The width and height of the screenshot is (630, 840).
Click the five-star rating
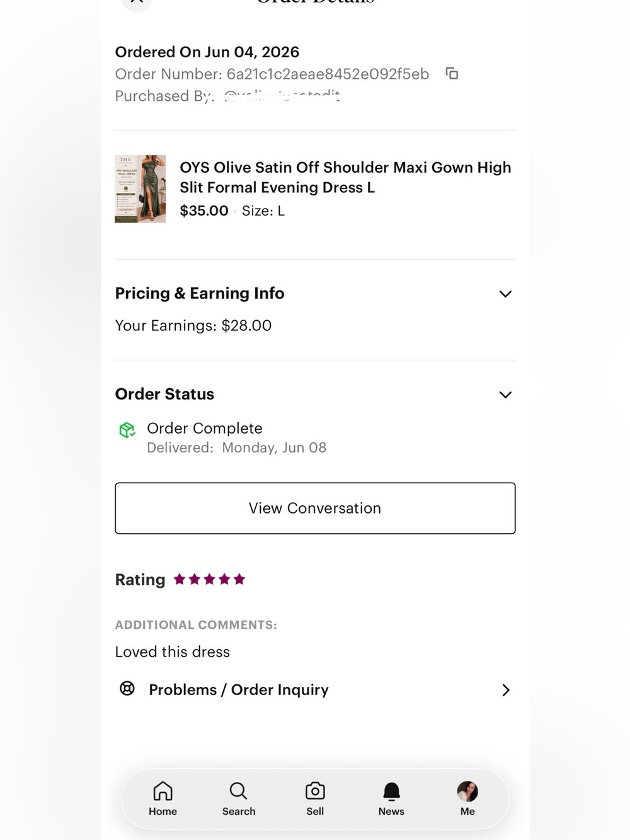209,579
